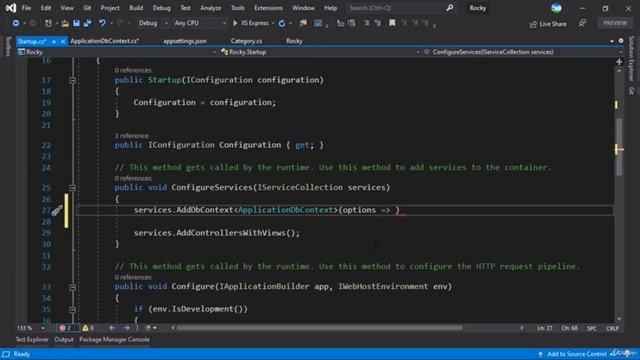Click the horizontal scrollbar thumb
The image size is (640, 360).
[320, 328]
